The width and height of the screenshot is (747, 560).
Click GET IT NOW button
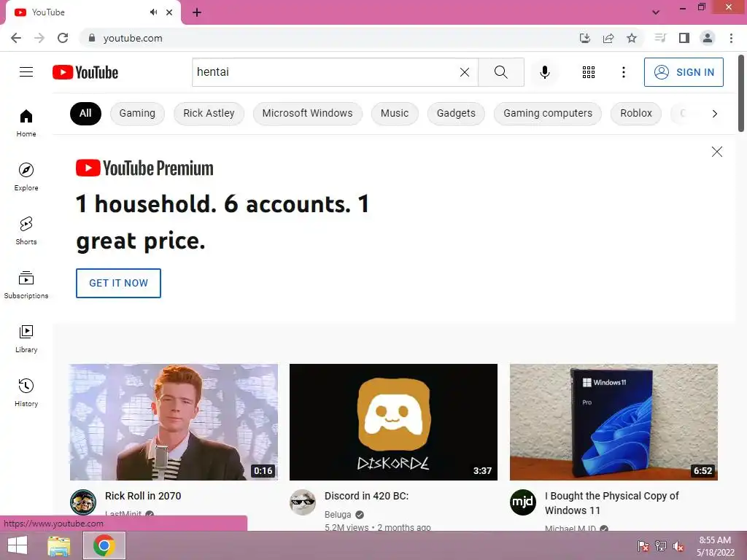[118, 283]
